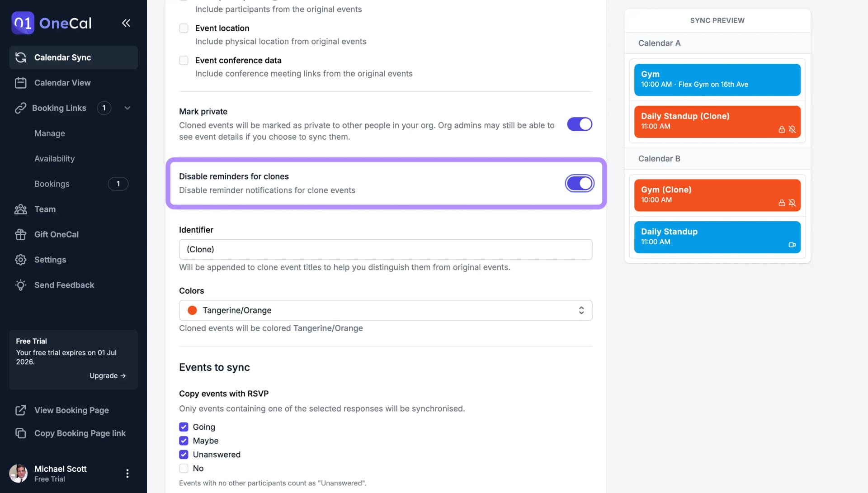Viewport: 868px width, 493px height.
Task: Expand the user profile options menu
Action: coord(127,474)
